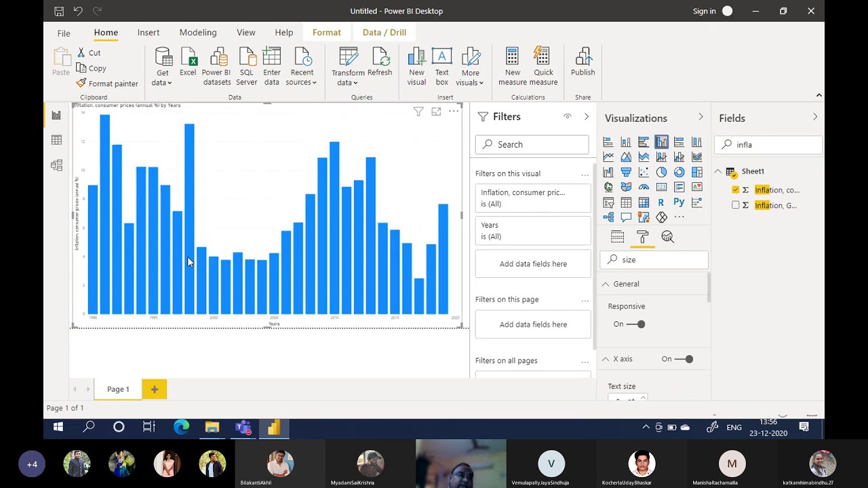Open the Transform data dropdown
This screenshot has height=488, width=868.
(x=348, y=66)
